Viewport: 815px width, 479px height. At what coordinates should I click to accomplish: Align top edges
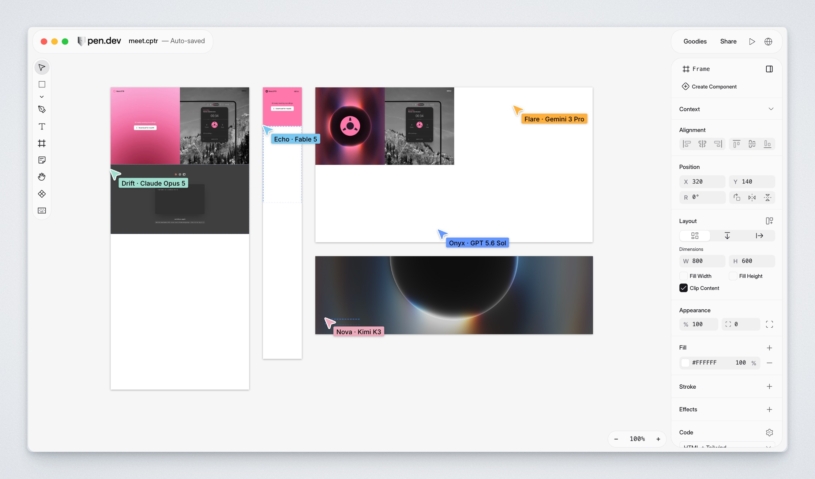737,144
